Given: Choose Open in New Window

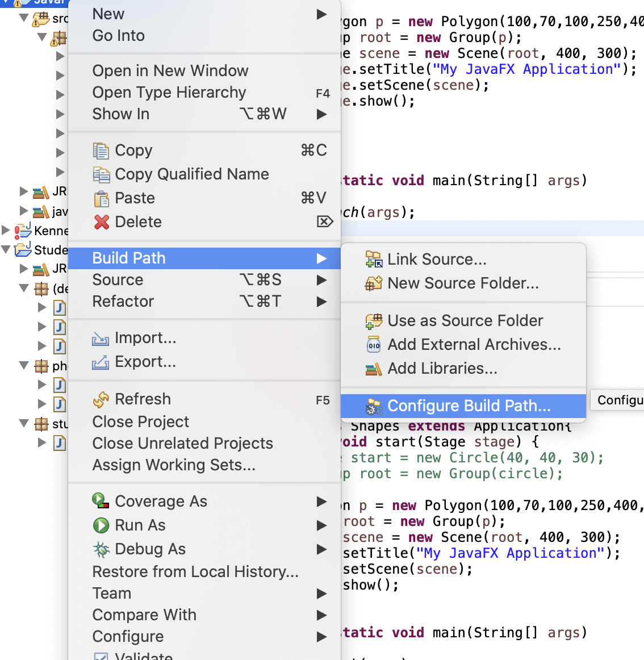Looking at the screenshot, I should click(x=204, y=70).
